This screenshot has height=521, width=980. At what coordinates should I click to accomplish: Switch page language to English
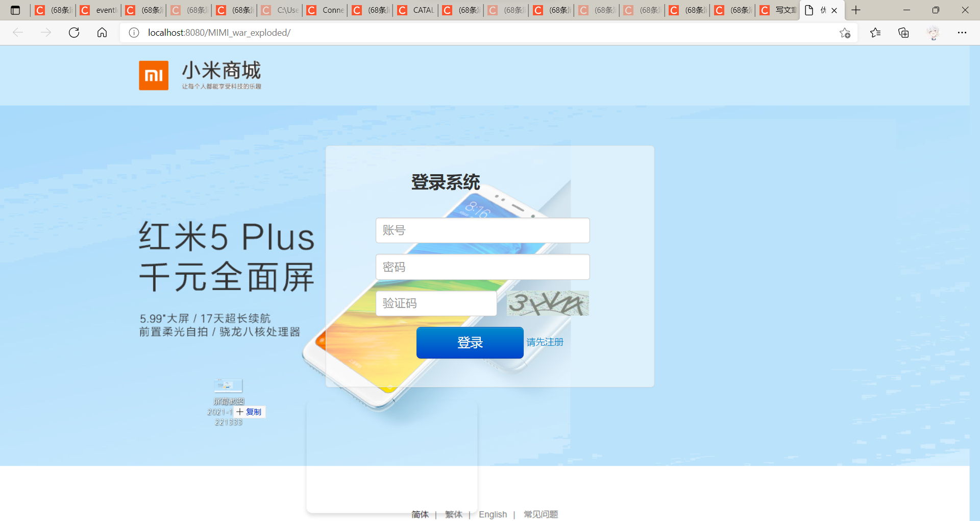[x=492, y=514]
